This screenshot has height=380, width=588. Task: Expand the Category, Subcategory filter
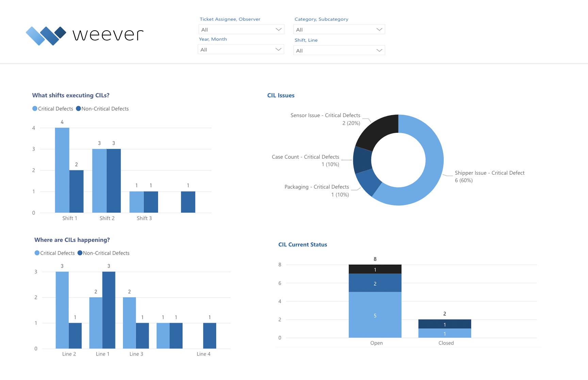339,29
